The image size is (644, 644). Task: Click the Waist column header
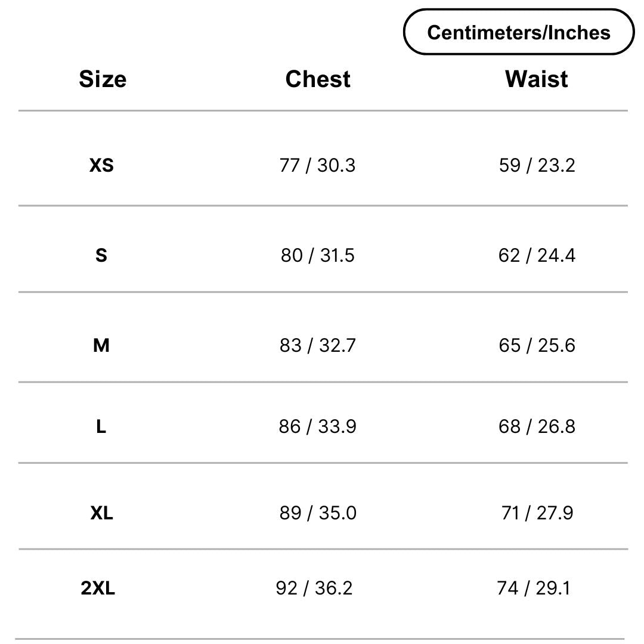coord(537,79)
